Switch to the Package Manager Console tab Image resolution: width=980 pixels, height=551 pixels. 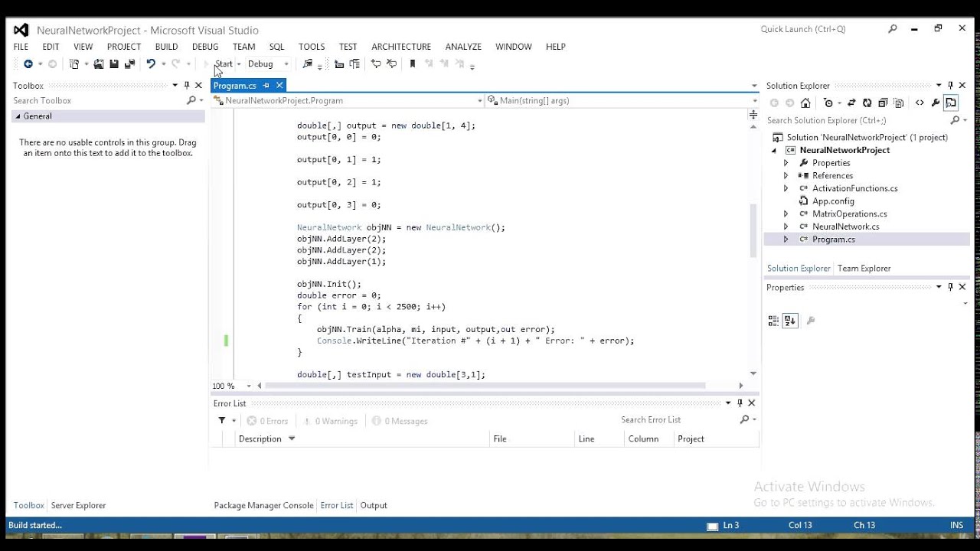coord(263,506)
